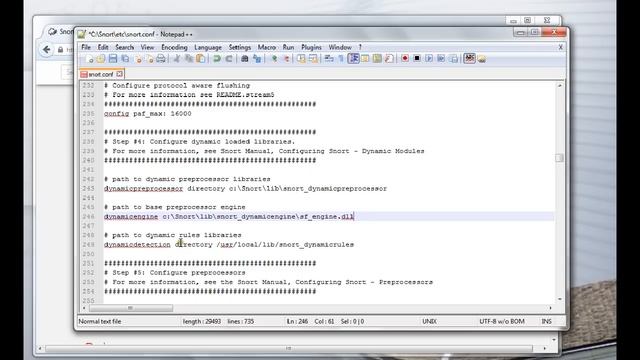Click line 246 dynamicengine path text
Screen dimensions: 640x360
click(x=229, y=216)
